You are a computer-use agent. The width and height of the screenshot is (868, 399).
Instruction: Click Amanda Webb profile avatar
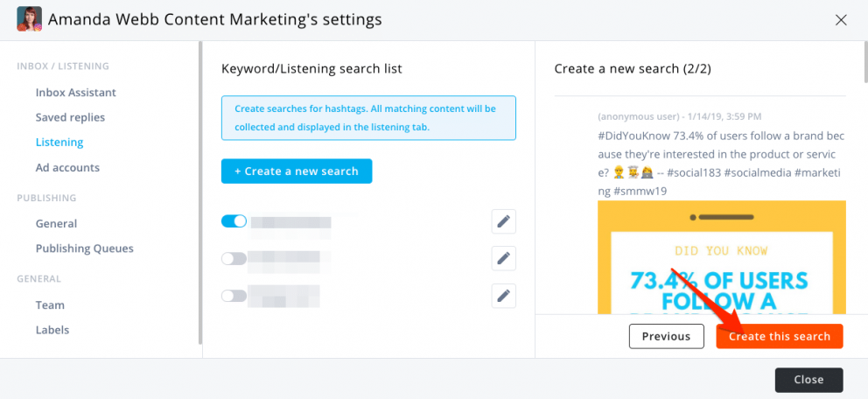(x=29, y=19)
